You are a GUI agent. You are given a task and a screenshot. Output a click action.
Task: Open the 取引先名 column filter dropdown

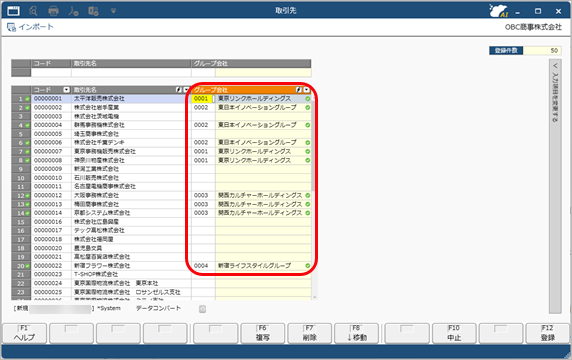[x=186, y=90]
